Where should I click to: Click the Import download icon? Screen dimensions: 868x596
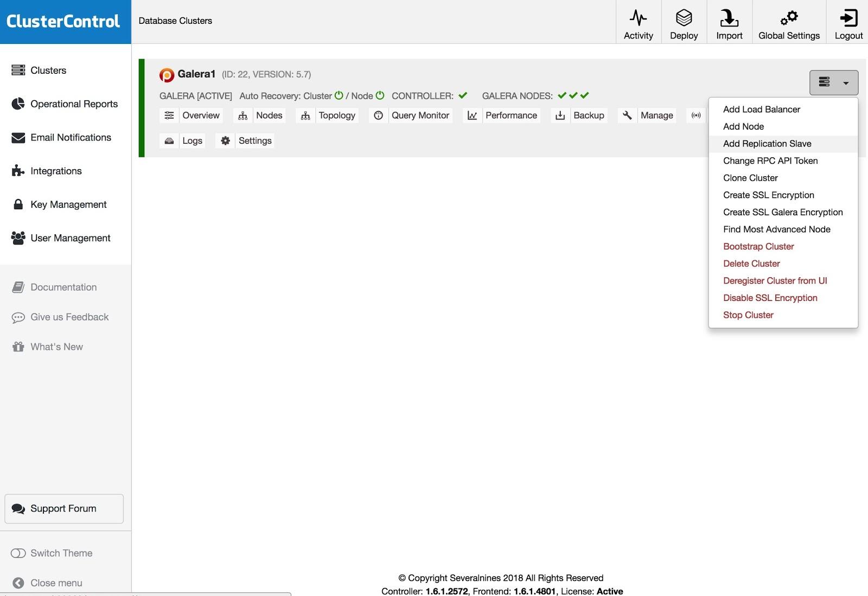pos(729,18)
